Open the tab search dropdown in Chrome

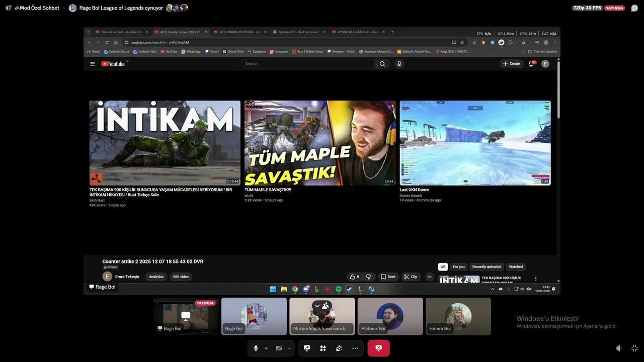pos(89,32)
